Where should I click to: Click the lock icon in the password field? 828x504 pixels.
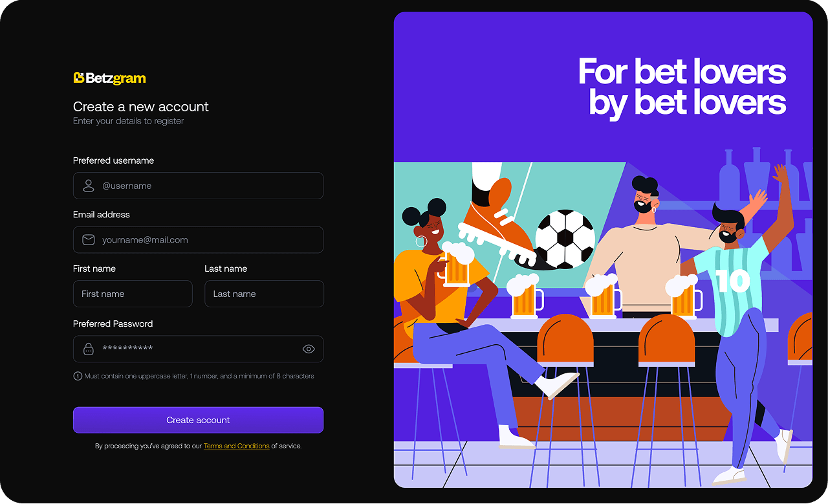click(89, 349)
